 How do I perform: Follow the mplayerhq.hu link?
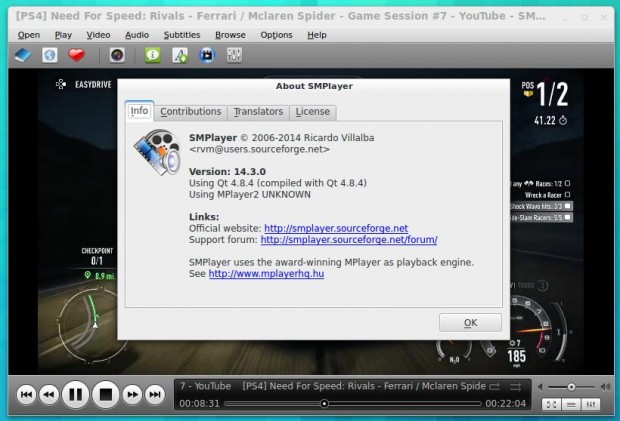[x=266, y=274]
